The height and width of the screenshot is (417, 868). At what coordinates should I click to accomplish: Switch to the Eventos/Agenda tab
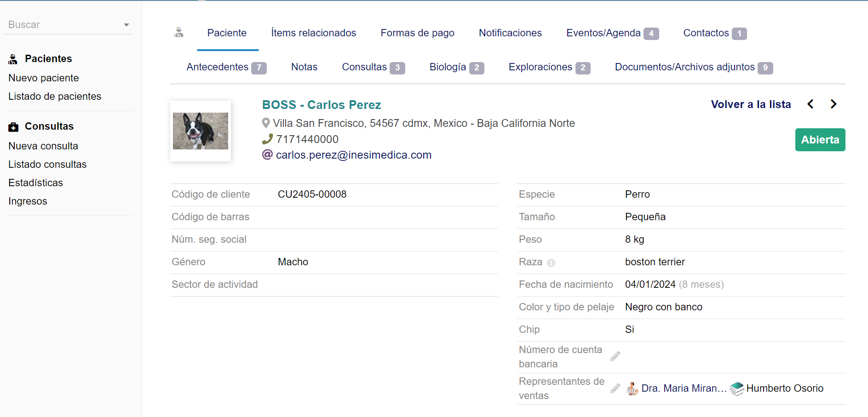(x=604, y=33)
